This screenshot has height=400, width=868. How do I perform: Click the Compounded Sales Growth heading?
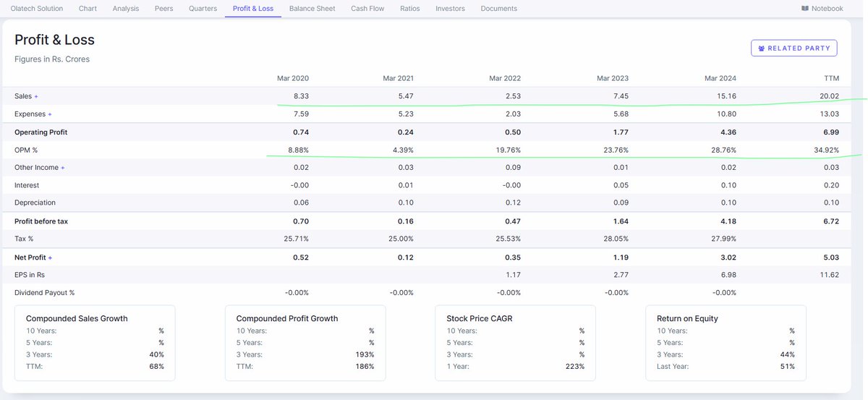click(x=77, y=318)
